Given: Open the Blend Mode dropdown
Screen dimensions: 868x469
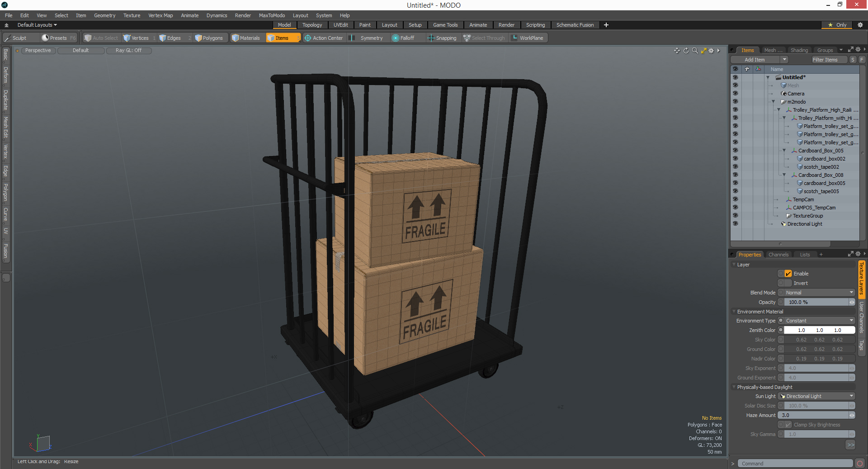Looking at the screenshot, I should (819, 293).
